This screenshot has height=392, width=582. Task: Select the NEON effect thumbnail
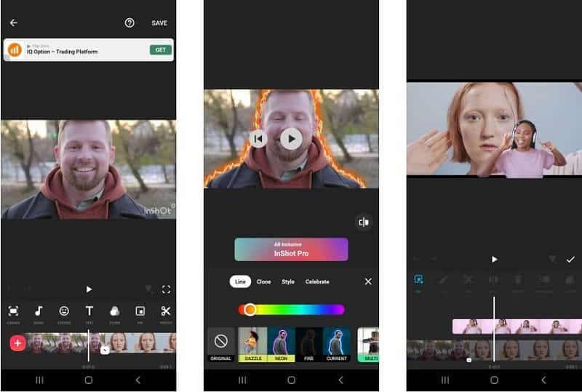[x=282, y=344]
